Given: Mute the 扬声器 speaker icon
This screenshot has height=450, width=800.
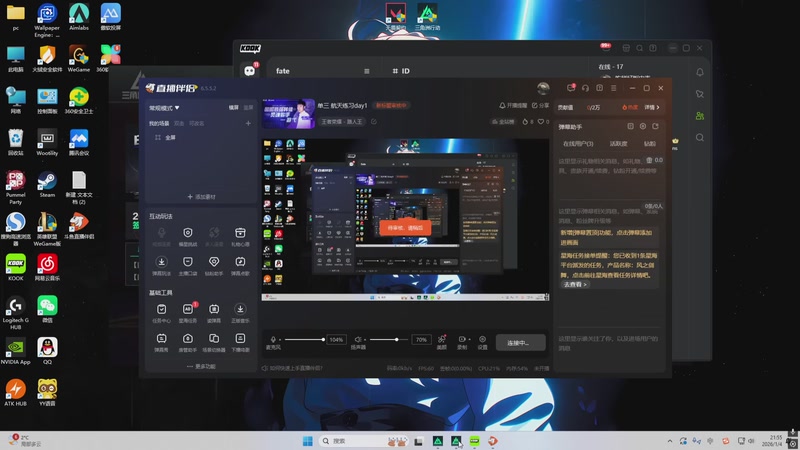Looking at the screenshot, I should [358, 339].
